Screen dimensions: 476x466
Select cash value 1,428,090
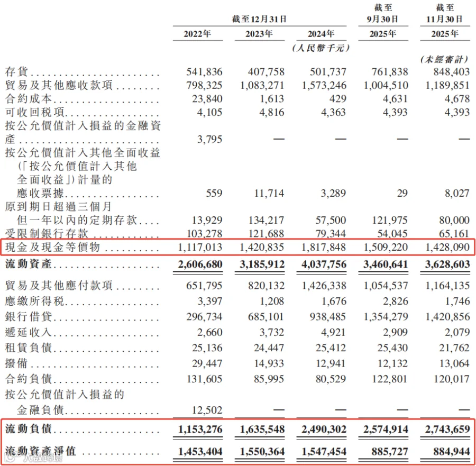tap(447, 247)
